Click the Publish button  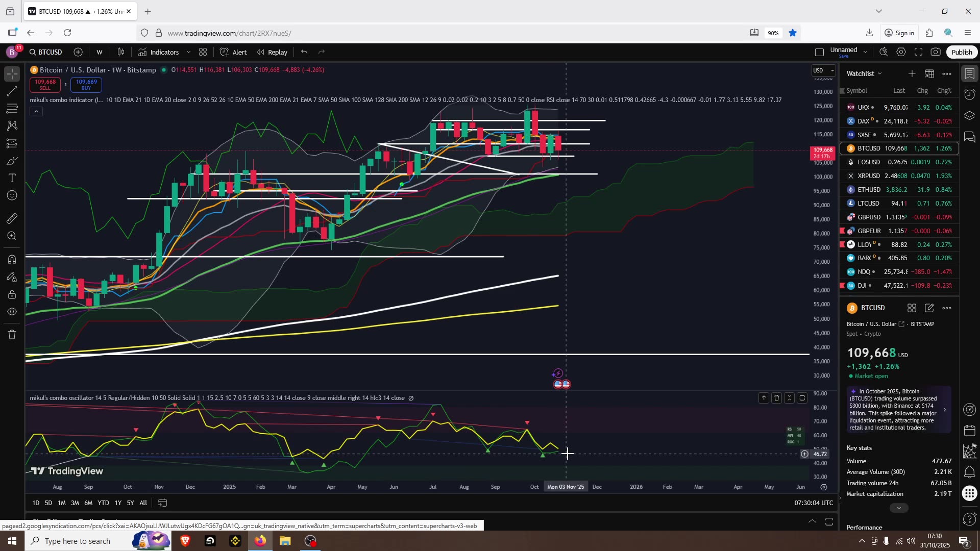961,52
